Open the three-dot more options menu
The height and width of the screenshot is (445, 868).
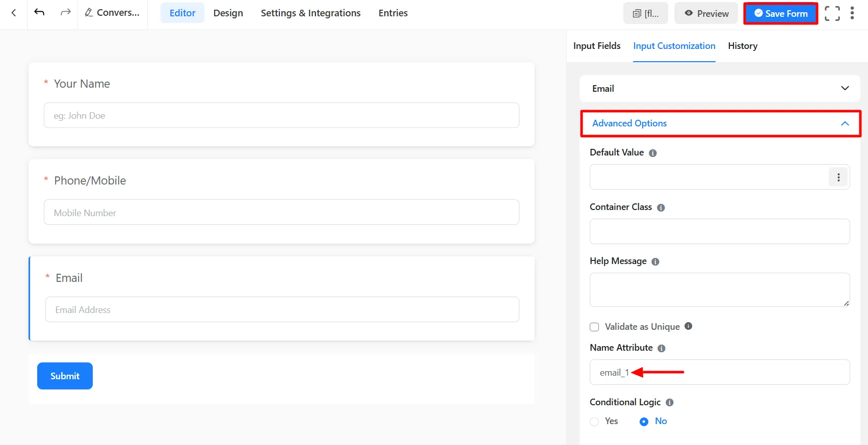tap(852, 13)
